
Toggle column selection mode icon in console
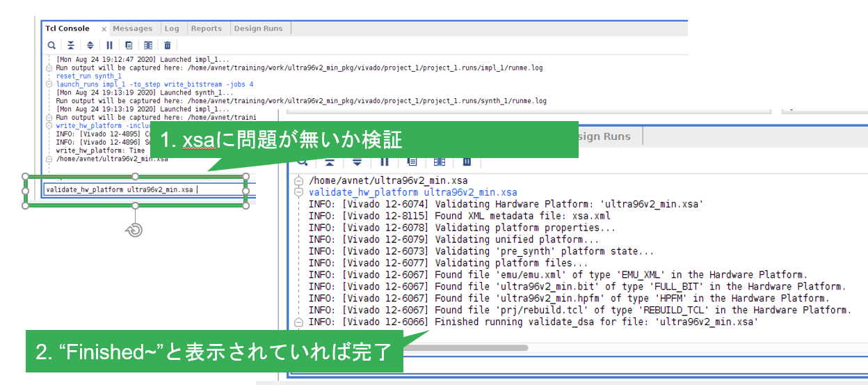point(147,45)
